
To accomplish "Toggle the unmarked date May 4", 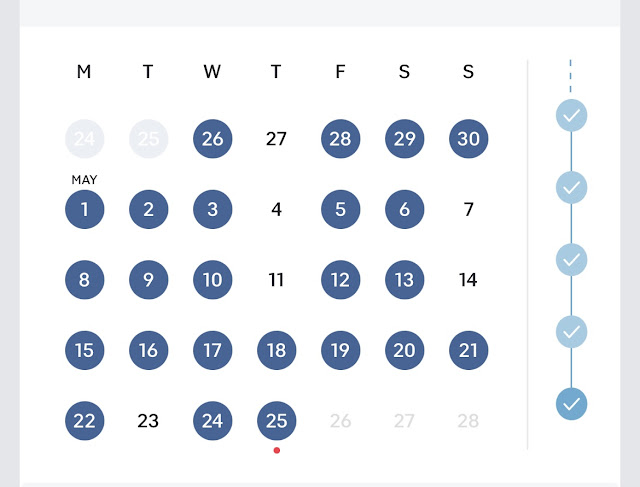I will [x=277, y=209].
